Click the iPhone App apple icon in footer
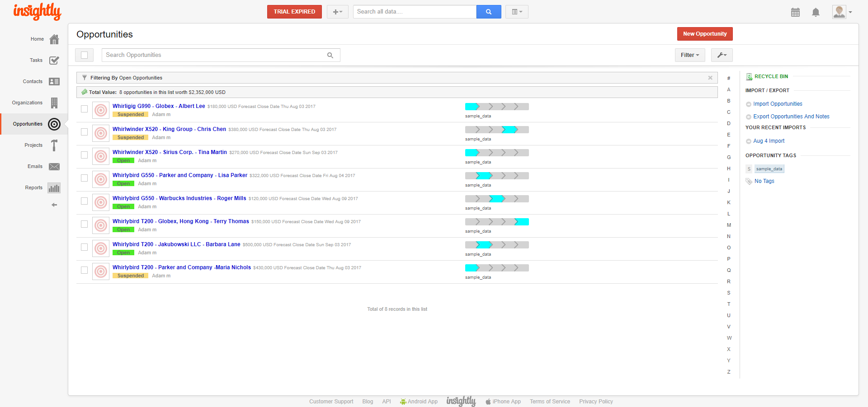This screenshot has width=868, height=407. coord(488,402)
